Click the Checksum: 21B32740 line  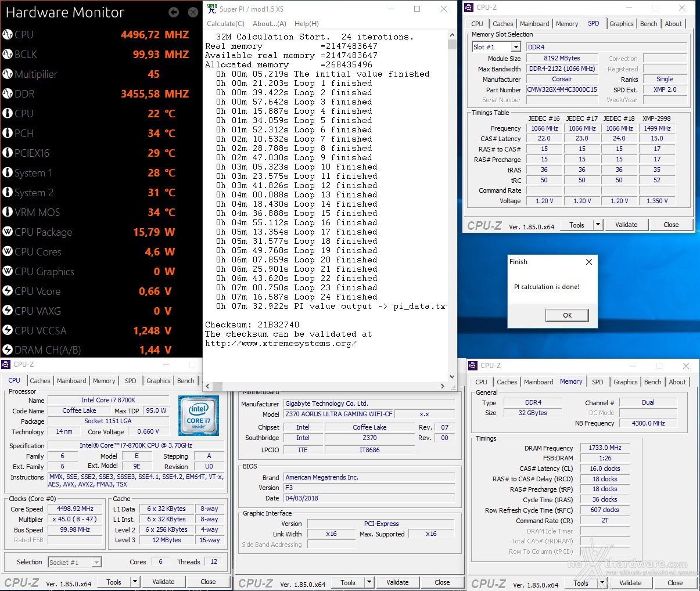point(252,325)
